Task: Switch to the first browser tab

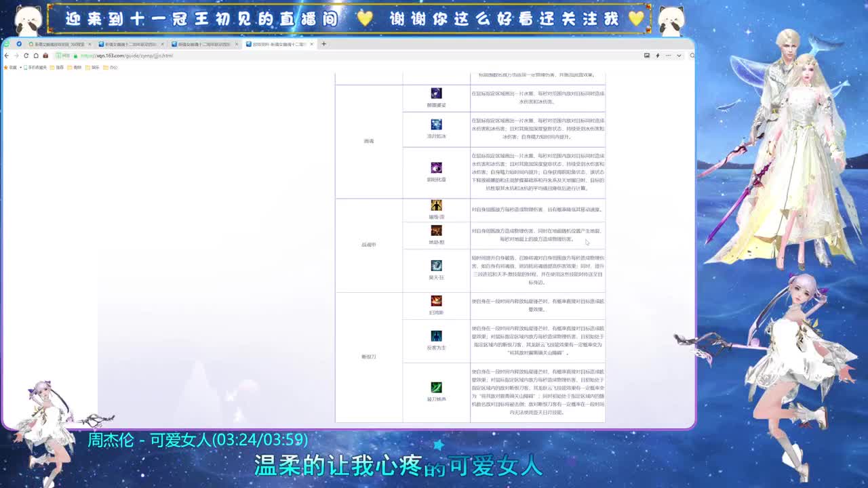Action: point(60,44)
